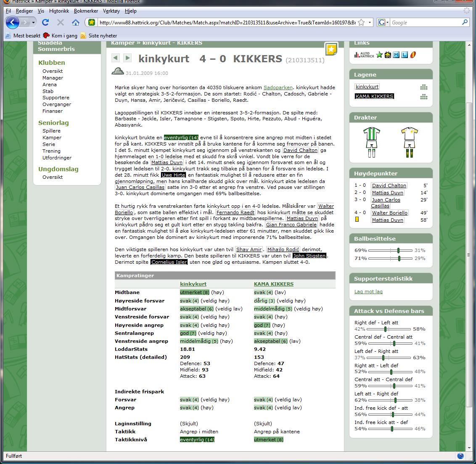The height and width of the screenshot is (464, 476).
Task: Click the white-and-yellow away kit image
Action: pyautogui.click(x=410, y=142)
